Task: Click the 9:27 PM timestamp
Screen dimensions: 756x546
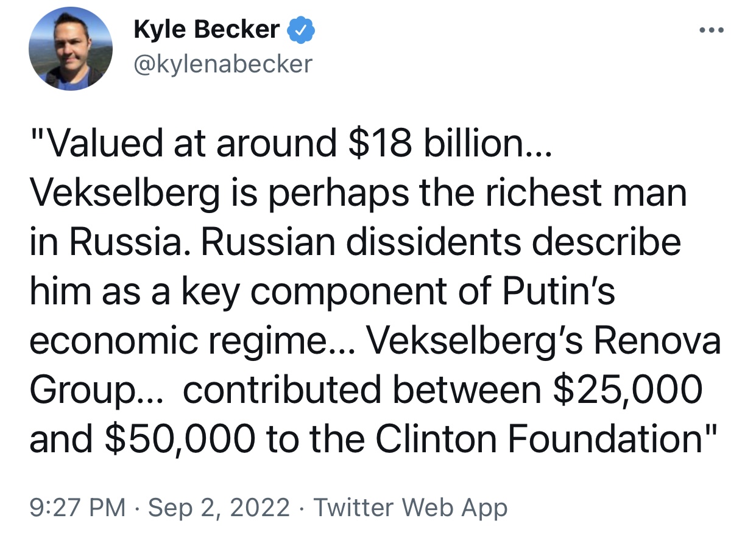Action: click(x=77, y=507)
